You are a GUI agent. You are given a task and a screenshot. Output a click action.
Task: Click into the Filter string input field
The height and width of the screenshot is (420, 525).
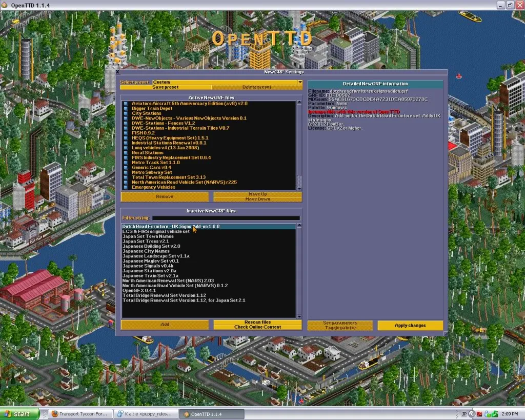click(x=226, y=218)
